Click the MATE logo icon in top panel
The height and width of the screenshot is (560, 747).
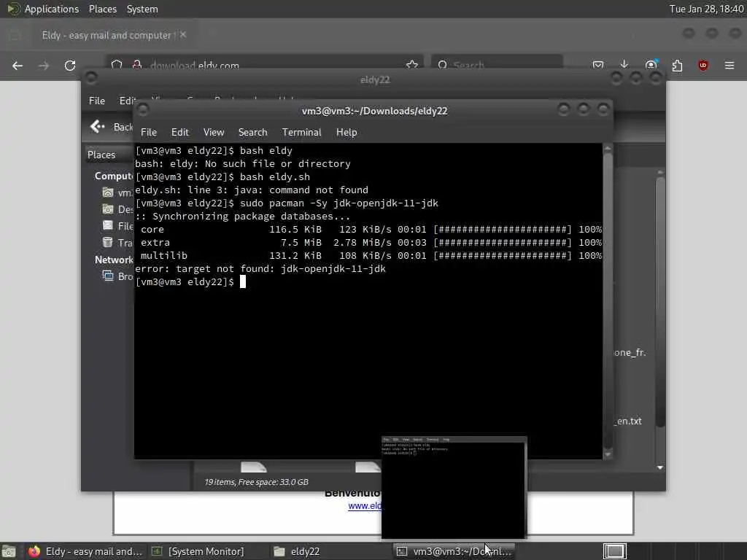click(13, 9)
